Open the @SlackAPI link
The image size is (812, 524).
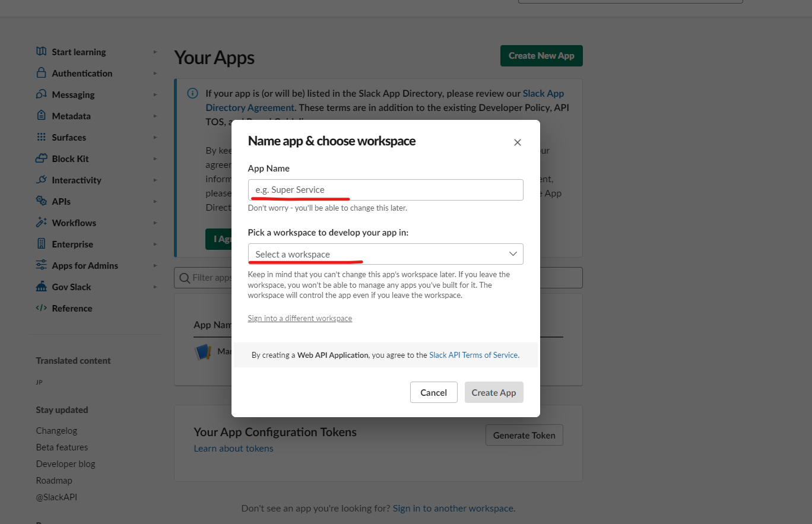pos(56,497)
